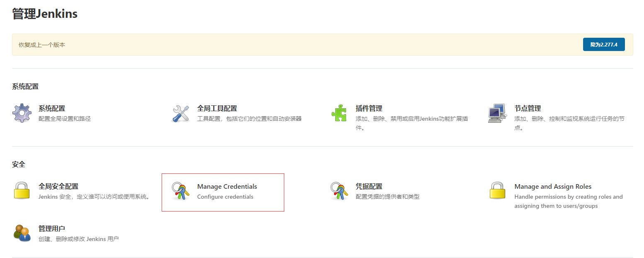Click the 管理Jenkins page heading
Viewport: 644px width, 258px height.
45,14
